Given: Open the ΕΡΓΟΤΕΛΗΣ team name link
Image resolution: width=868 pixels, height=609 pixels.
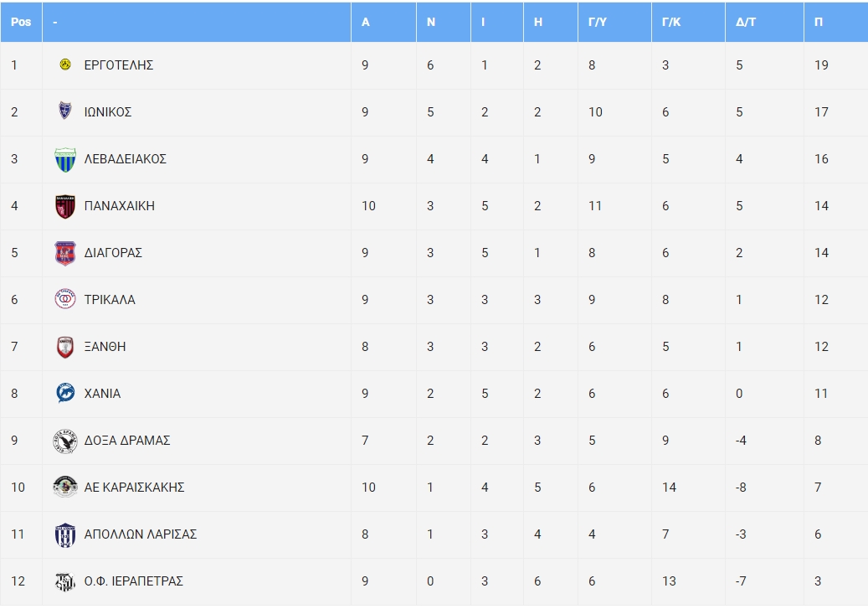Looking at the screenshot, I should 119,65.
